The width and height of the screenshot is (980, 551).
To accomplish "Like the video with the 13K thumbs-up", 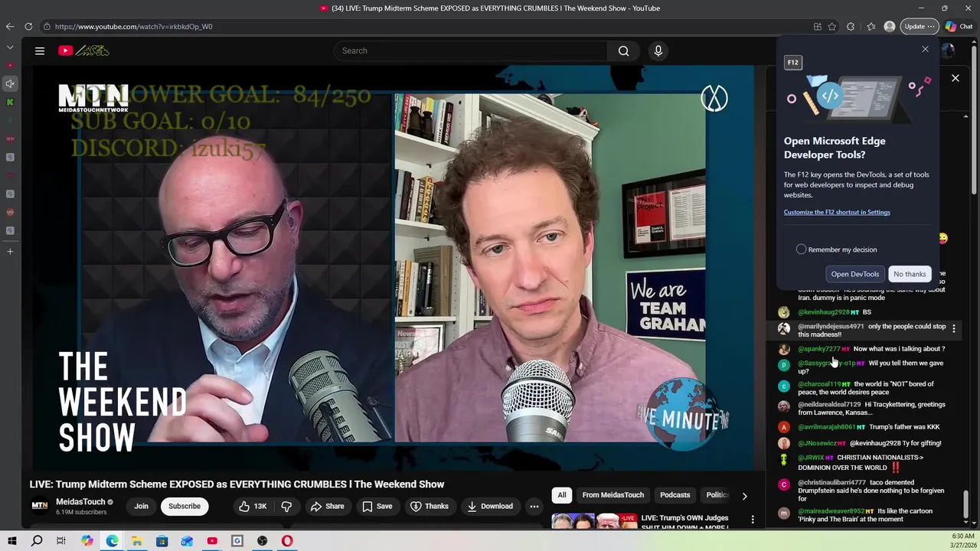I will point(252,506).
